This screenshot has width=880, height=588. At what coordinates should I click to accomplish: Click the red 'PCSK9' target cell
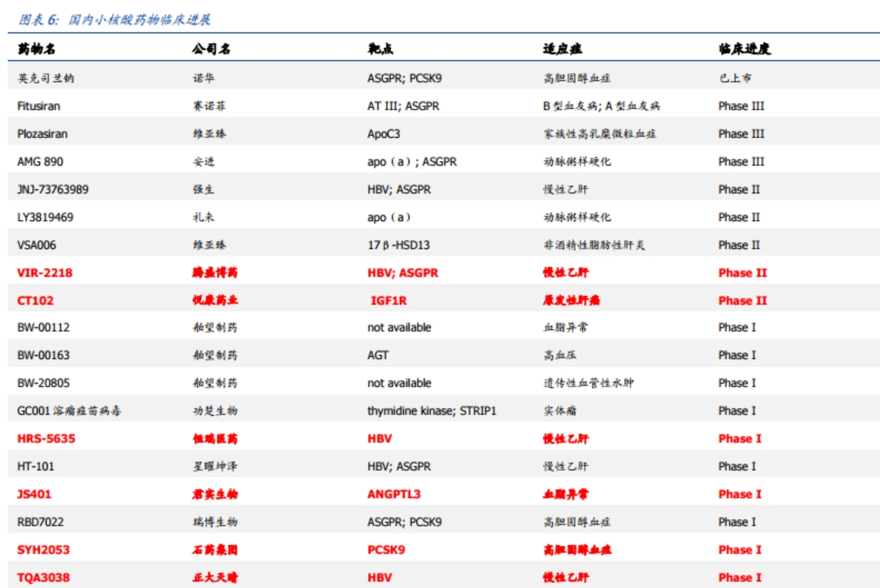click(386, 550)
